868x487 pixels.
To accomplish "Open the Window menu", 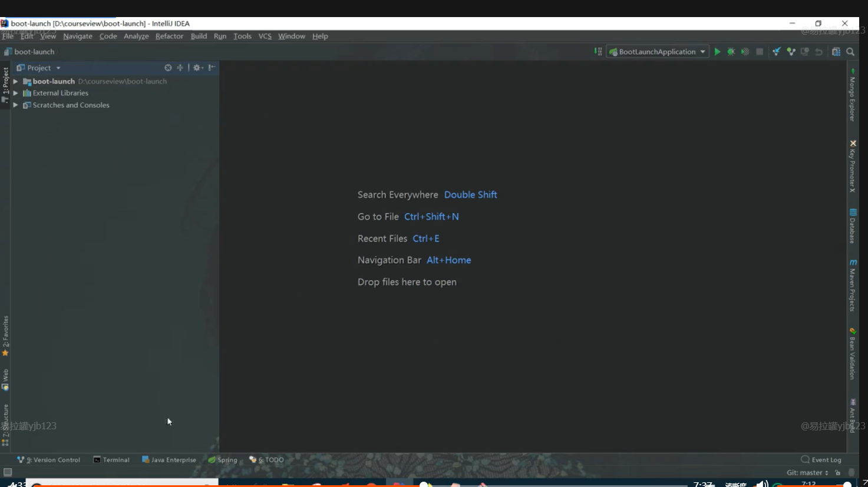I will click(292, 36).
